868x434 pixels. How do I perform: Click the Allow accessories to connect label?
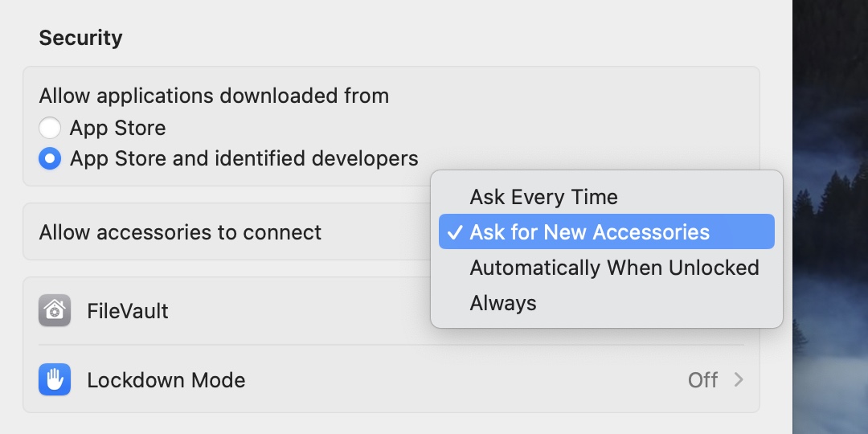[x=180, y=232]
